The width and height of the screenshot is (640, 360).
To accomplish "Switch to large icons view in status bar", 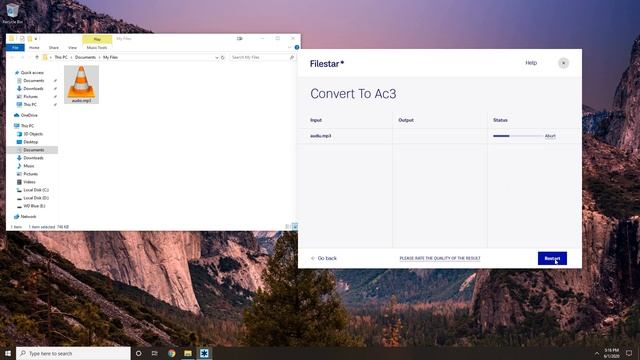I will click(295, 227).
